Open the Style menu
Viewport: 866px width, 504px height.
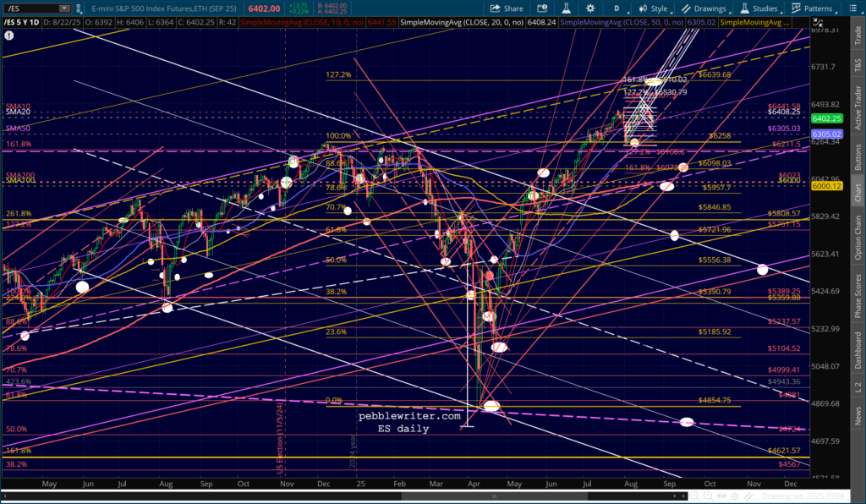(654, 8)
